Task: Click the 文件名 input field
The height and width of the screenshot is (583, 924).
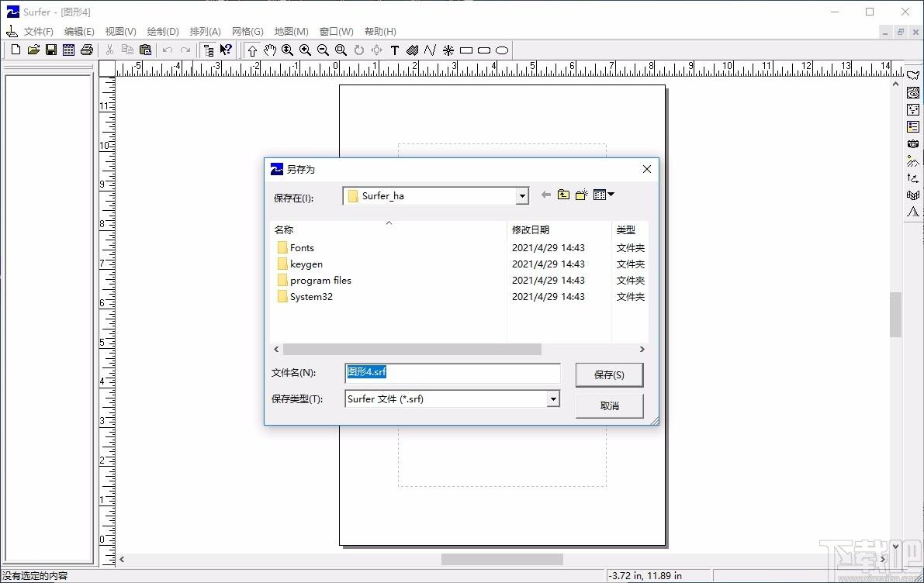Action: pyautogui.click(x=452, y=372)
